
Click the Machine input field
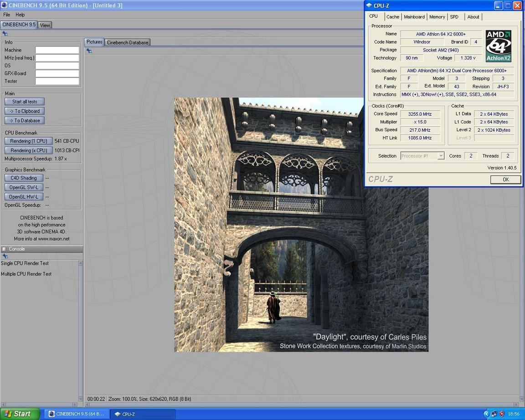57,50
